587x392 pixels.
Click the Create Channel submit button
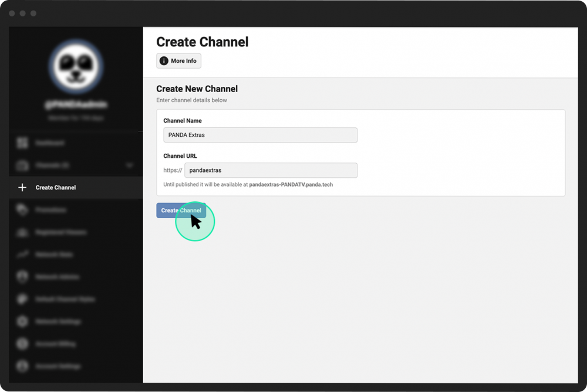point(180,210)
